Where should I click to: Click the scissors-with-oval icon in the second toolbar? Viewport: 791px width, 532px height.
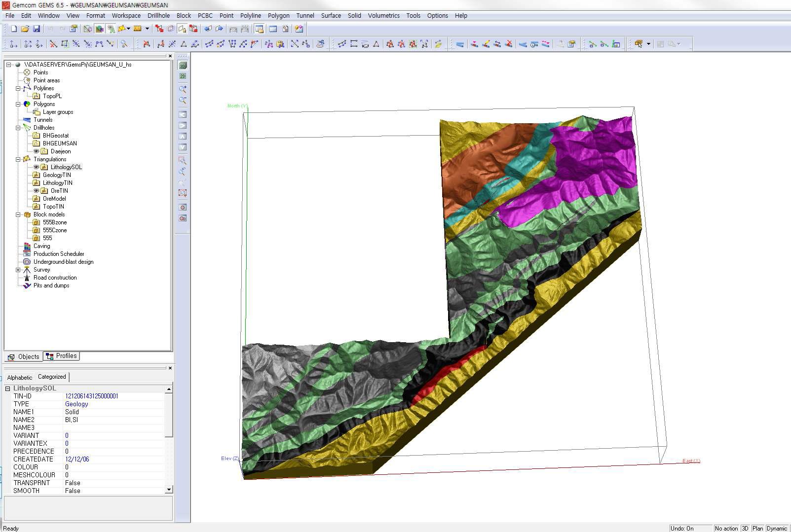[320, 44]
